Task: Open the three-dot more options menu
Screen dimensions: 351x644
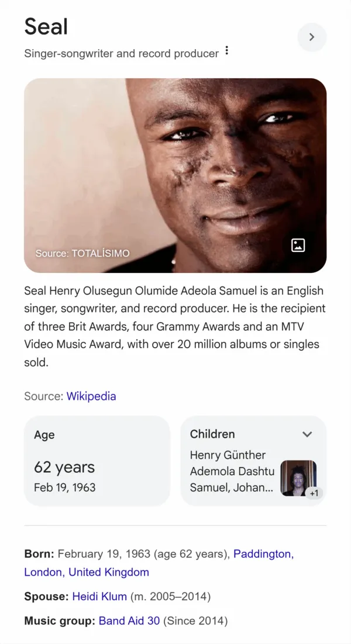Action: point(226,51)
